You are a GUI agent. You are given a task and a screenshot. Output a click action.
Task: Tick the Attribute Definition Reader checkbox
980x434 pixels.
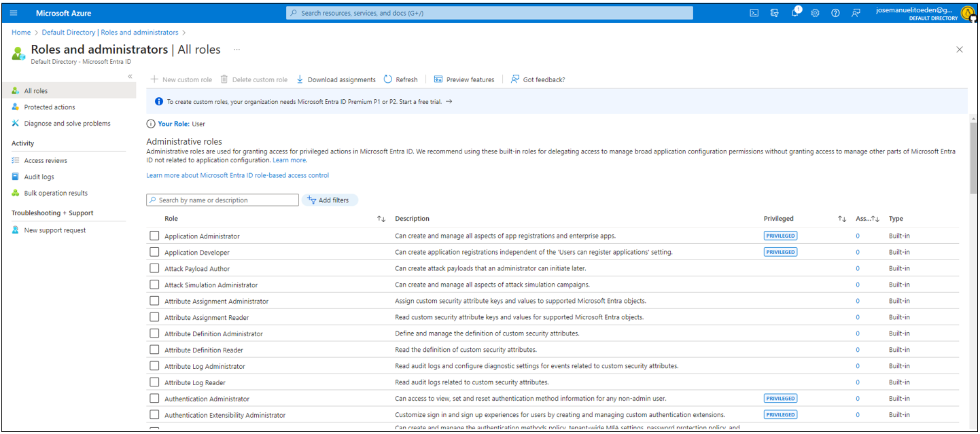[154, 350]
